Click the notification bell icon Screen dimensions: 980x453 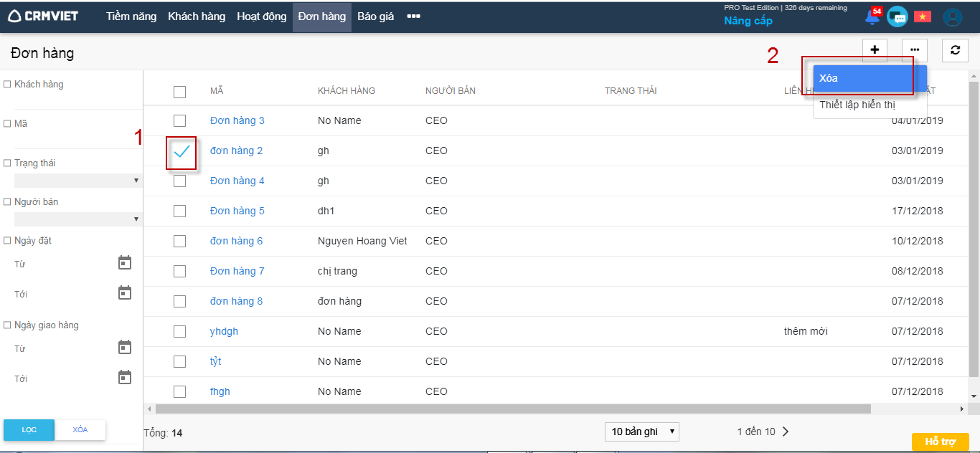pos(873,17)
